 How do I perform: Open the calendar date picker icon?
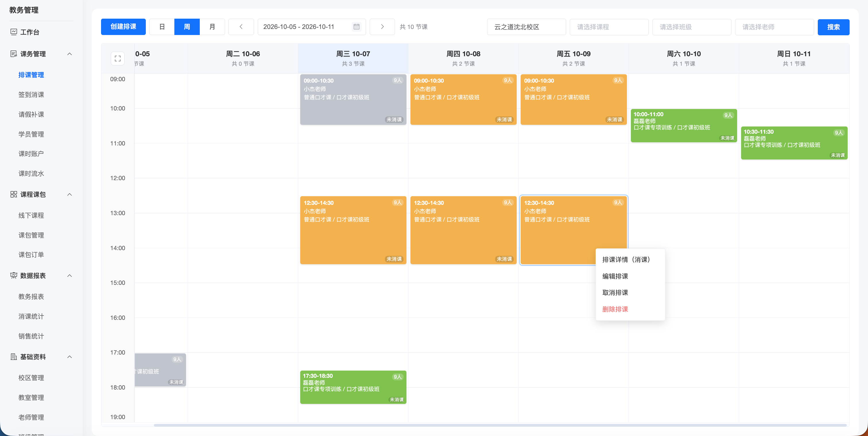356,27
